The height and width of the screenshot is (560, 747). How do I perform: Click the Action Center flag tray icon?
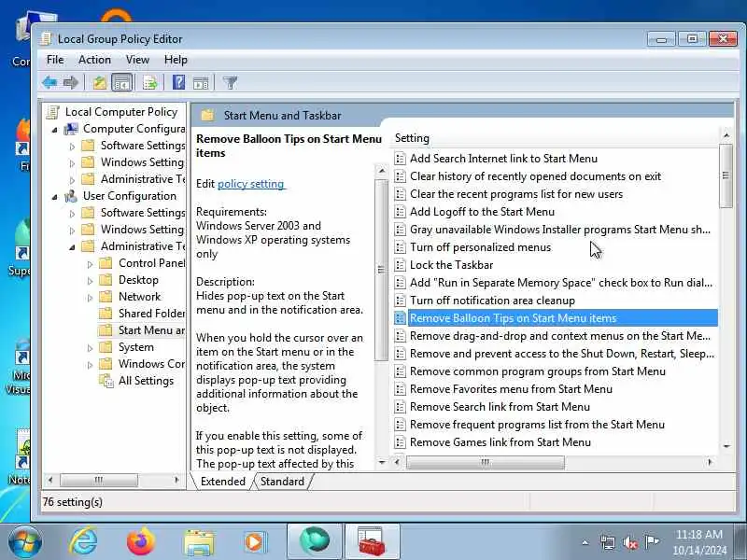pyautogui.click(x=651, y=541)
